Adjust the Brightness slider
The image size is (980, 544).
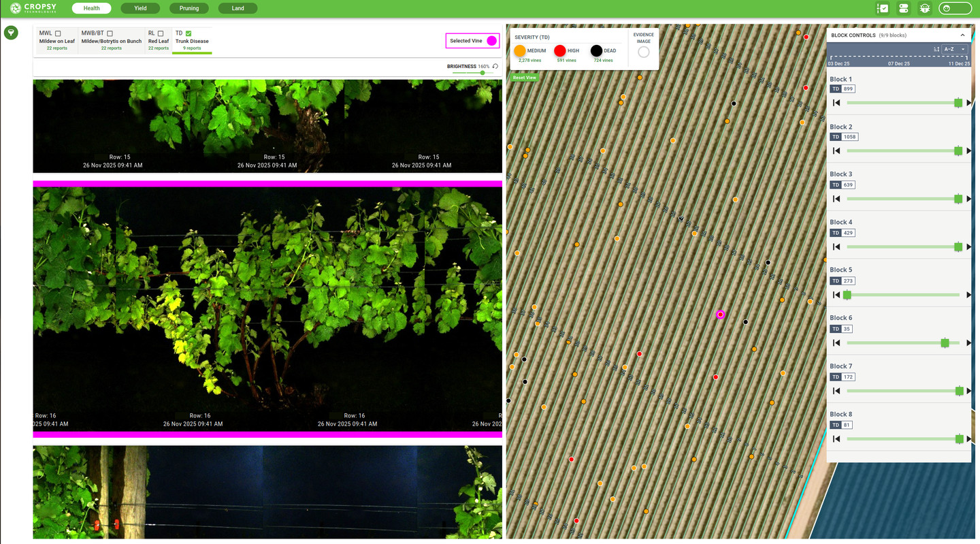469,73
